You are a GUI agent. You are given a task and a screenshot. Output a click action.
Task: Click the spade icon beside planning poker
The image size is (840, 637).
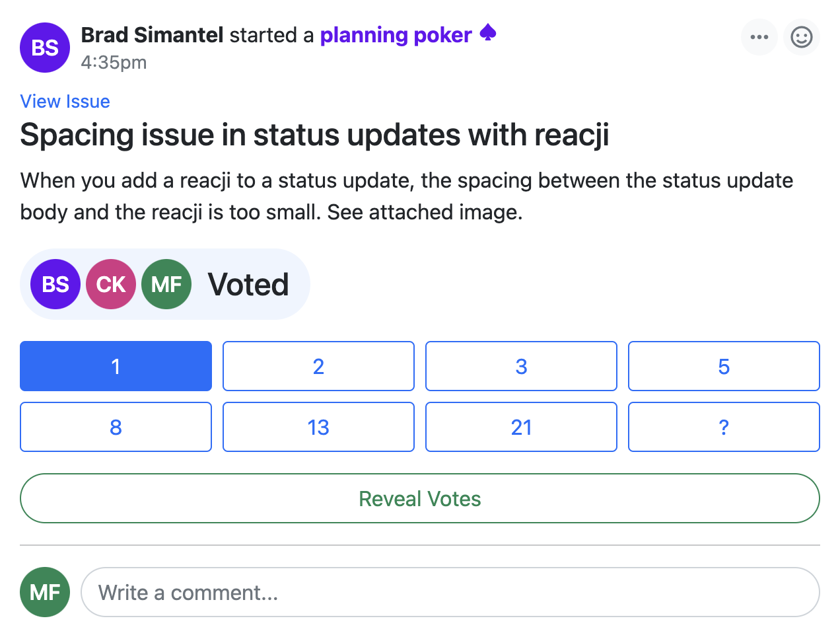click(x=488, y=33)
